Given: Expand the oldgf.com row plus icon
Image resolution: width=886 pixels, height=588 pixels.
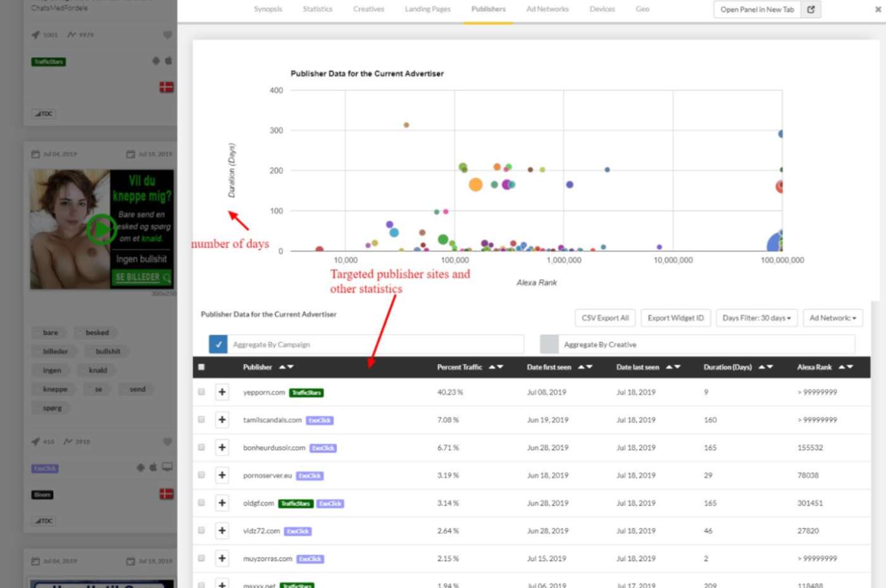Looking at the screenshot, I should tap(222, 503).
